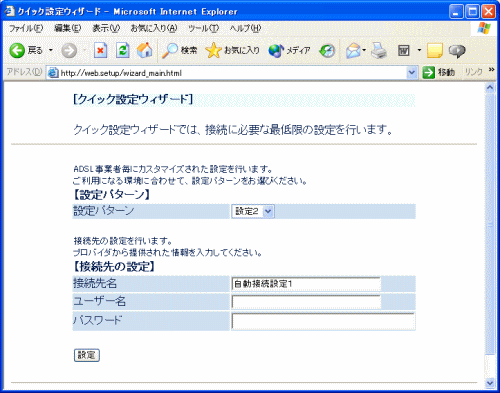Viewport: 500px width, 393px height.
Task: Click the [クイック設定ウィザード] heading text
Action: point(133,99)
